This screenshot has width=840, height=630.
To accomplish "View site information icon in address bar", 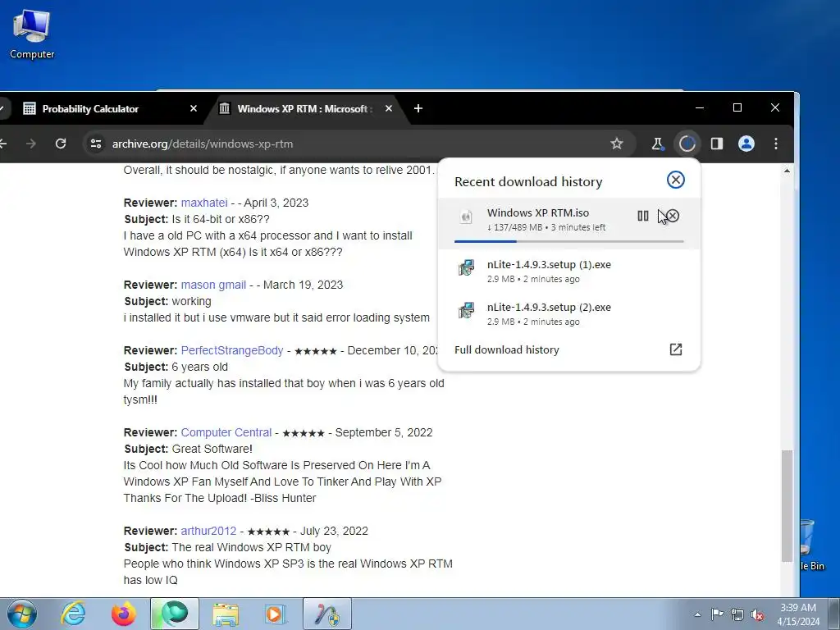I will click(x=96, y=144).
